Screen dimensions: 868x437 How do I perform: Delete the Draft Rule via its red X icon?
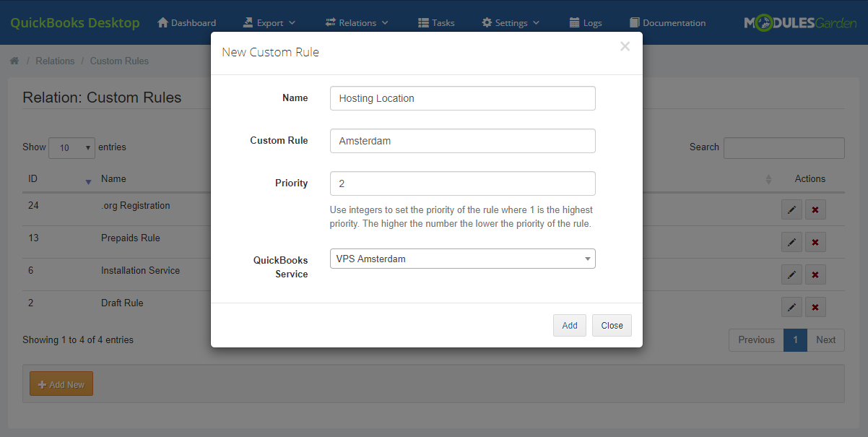[815, 306]
